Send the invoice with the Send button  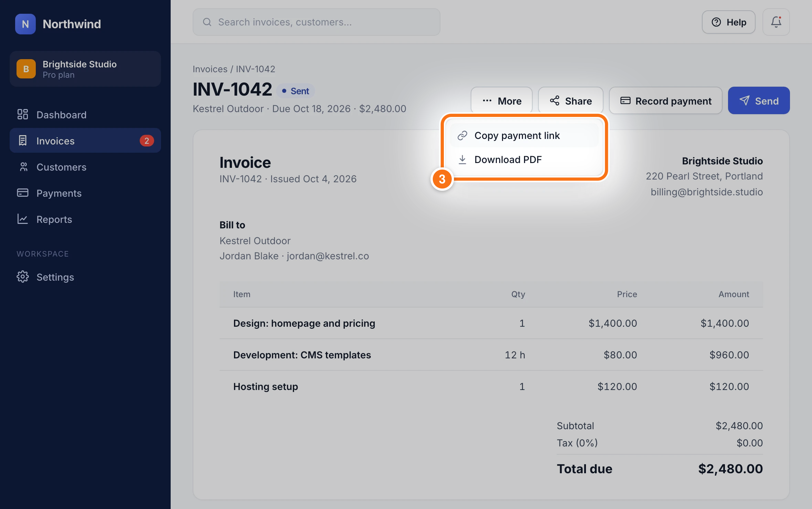click(759, 101)
